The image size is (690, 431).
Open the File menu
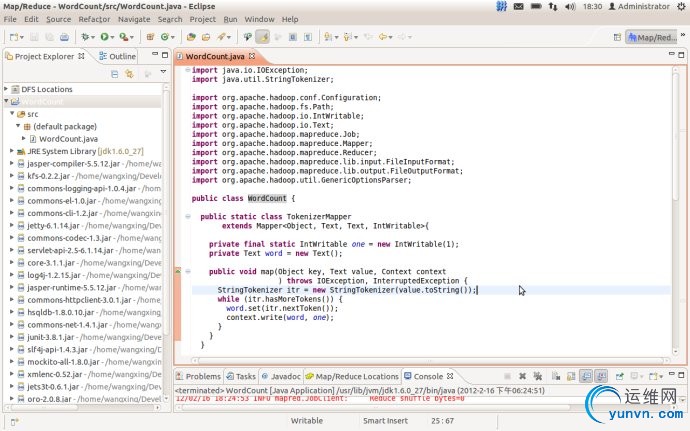coord(10,19)
